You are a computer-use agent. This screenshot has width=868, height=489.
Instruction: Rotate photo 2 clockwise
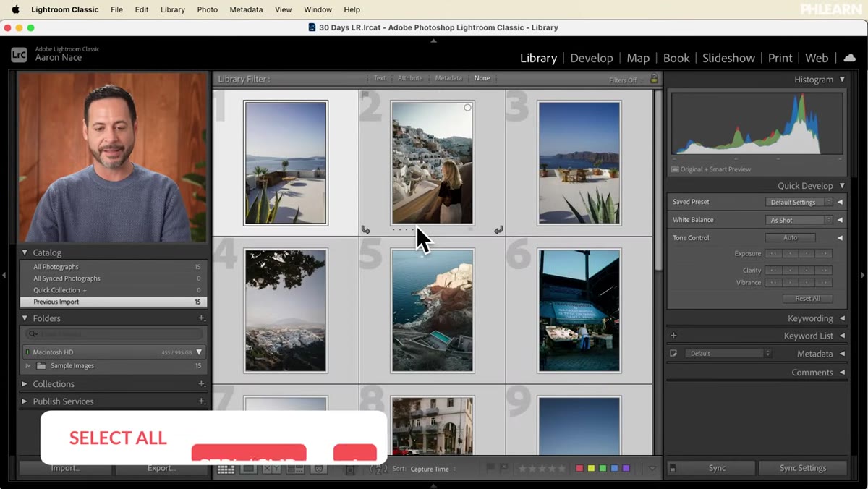[x=498, y=230]
